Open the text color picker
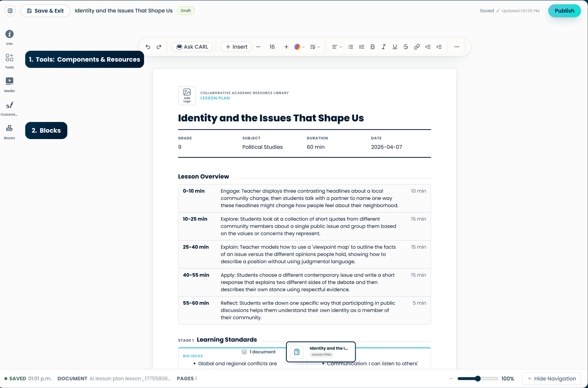Viewport: 588px width, 388px height. click(299, 47)
